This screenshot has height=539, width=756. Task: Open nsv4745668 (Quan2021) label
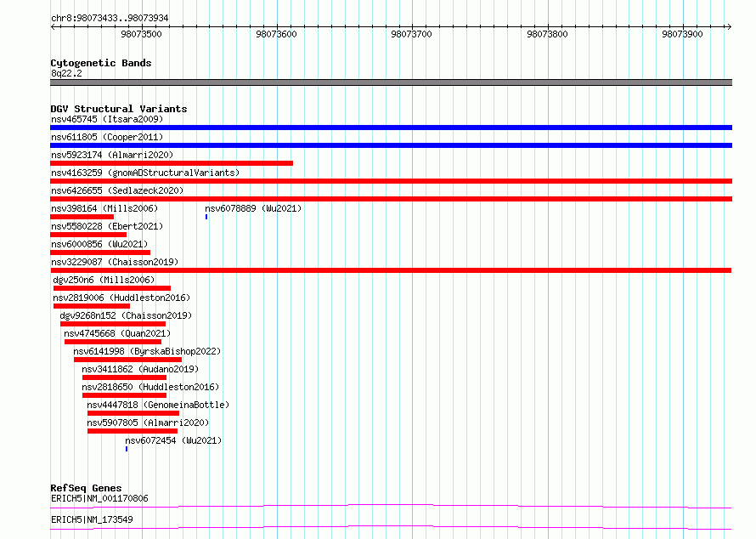pos(117,333)
